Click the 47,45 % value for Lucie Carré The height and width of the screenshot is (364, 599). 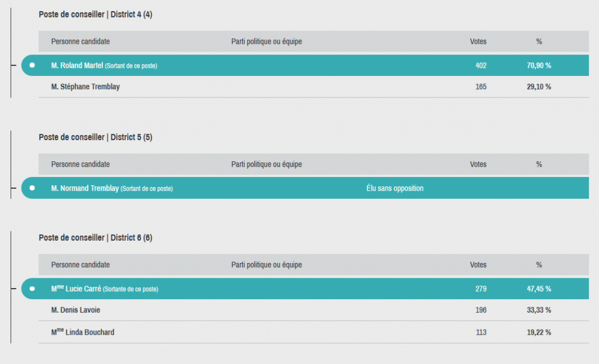tap(539, 289)
